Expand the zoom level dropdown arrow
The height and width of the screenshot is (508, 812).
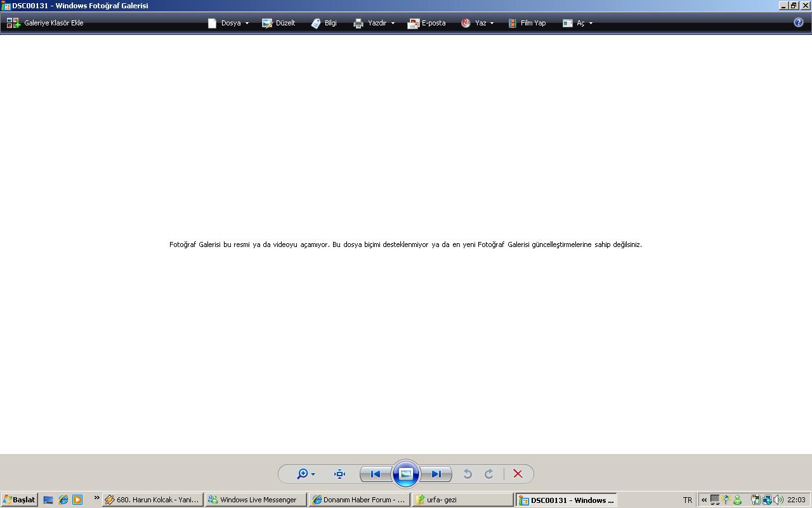[x=313, y=474]
